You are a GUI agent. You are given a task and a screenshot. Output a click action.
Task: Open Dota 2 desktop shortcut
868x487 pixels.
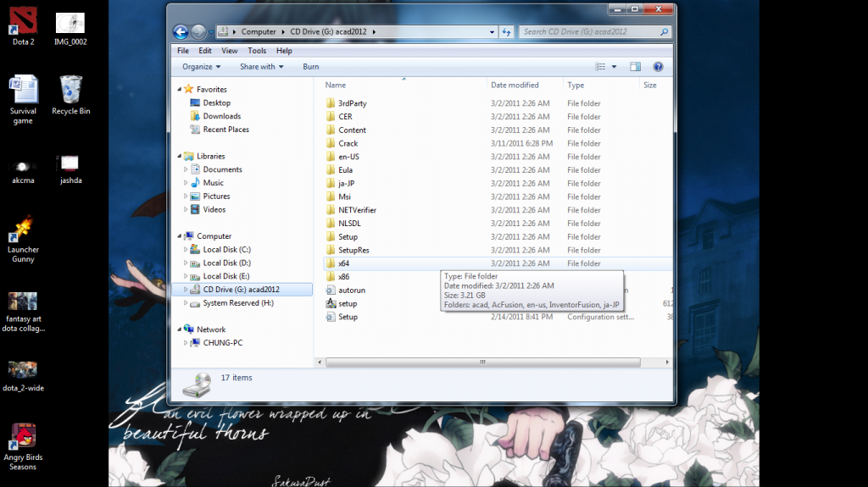[23, 26]
